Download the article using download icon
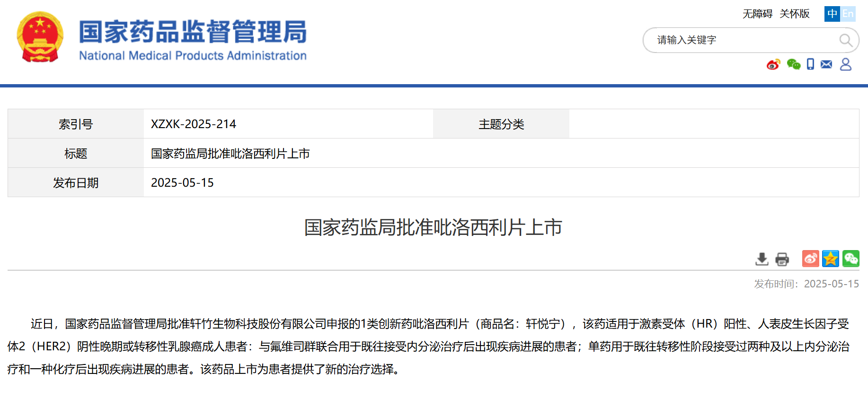 762,259
